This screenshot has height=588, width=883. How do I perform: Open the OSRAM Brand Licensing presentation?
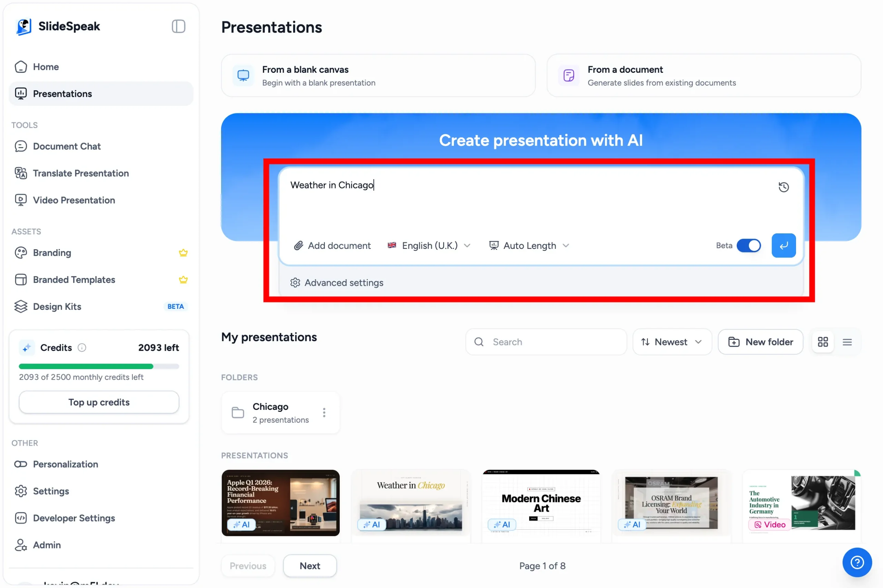click(x=671, y=503)
